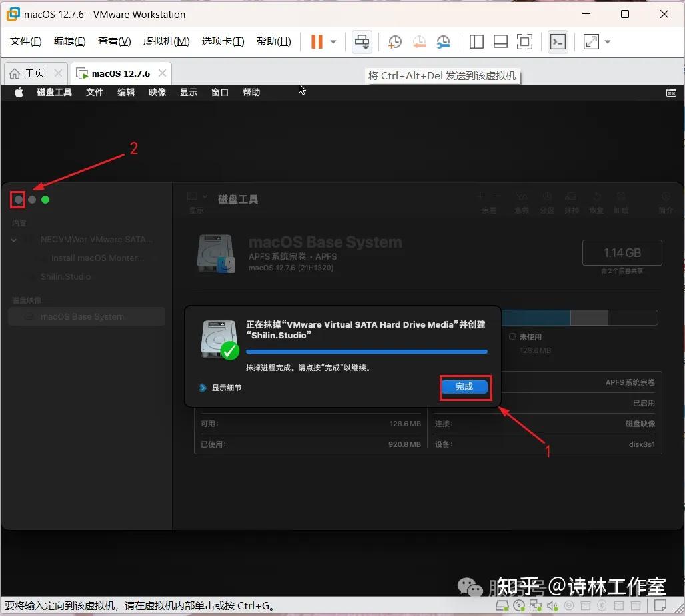Click the full screen mode icon

point(524,42)
